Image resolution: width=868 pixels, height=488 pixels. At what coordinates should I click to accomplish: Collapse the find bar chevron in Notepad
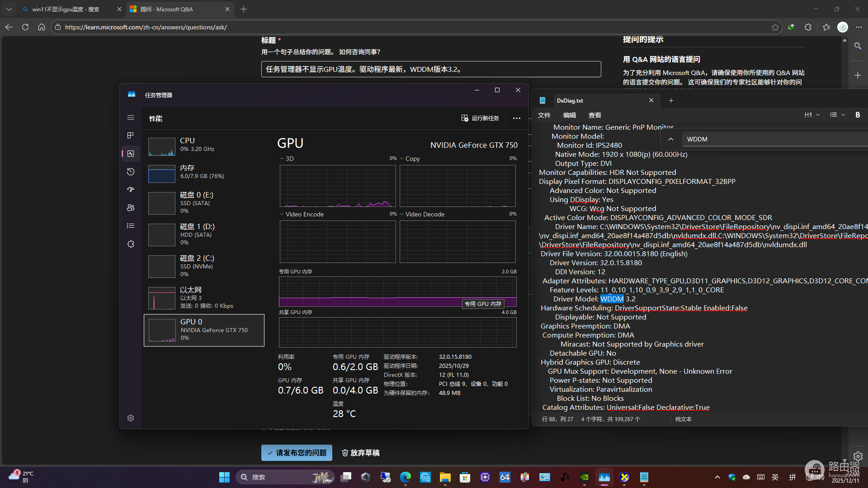(x=671, y=139)
